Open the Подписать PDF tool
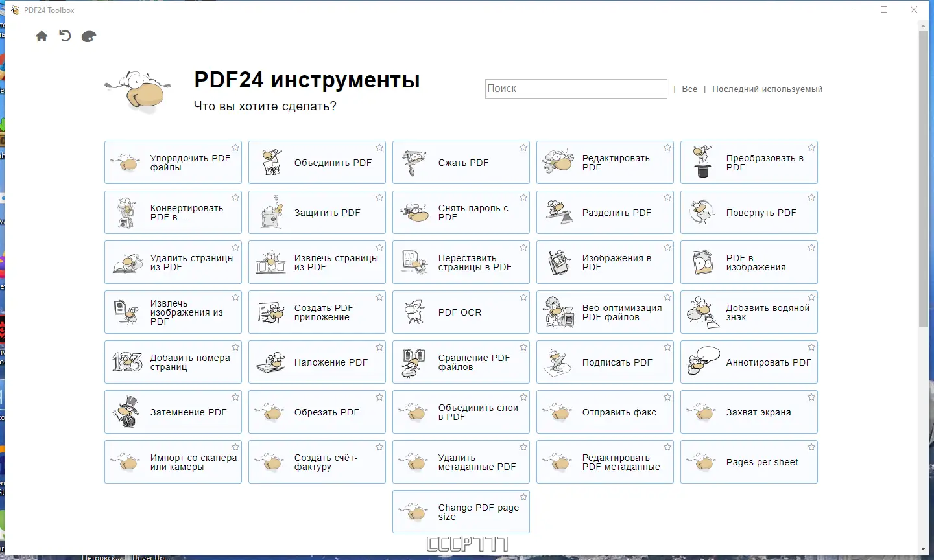 tap(605, 362)
